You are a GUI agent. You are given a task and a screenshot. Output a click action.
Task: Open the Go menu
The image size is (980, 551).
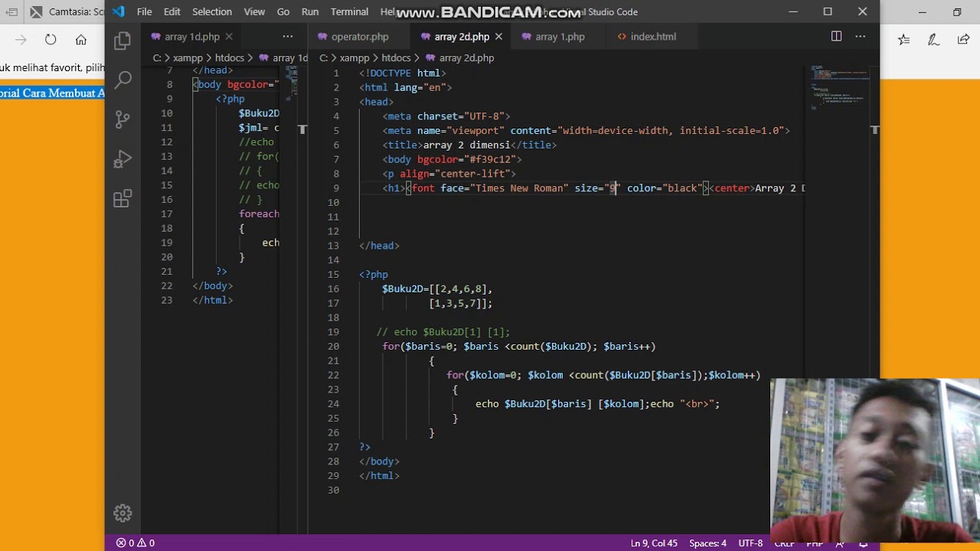point(283,11)
